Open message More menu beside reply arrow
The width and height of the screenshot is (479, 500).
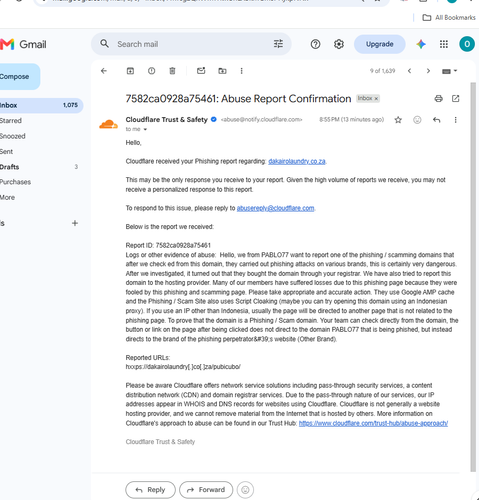click(x=455, y=120)
